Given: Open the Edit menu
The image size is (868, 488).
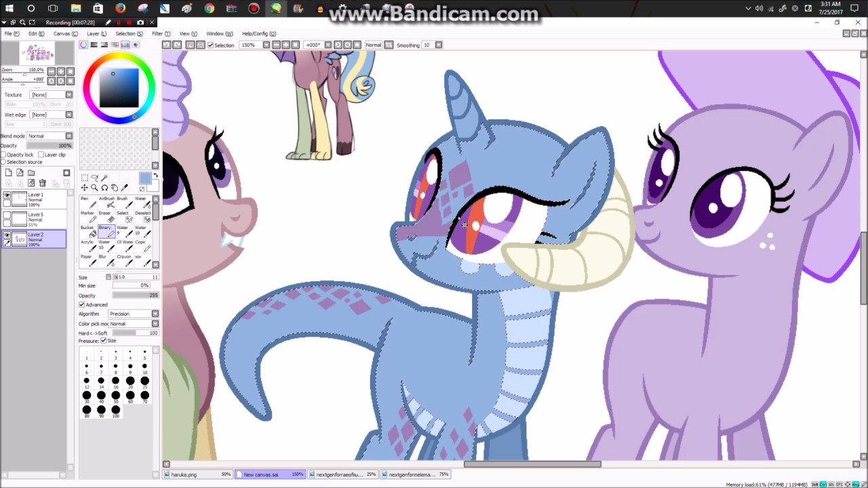Looking at the screenshot, I should point(36,33).
